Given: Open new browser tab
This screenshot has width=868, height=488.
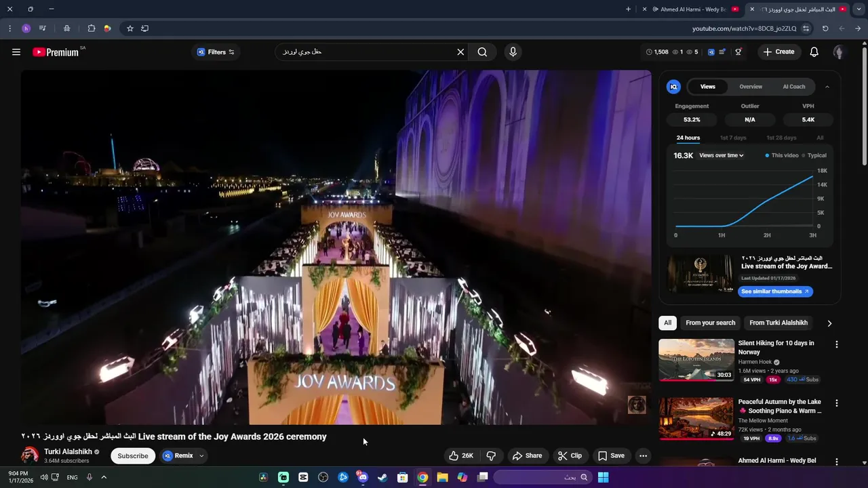Looking at the screenshot, I should (x=628, y=9).
